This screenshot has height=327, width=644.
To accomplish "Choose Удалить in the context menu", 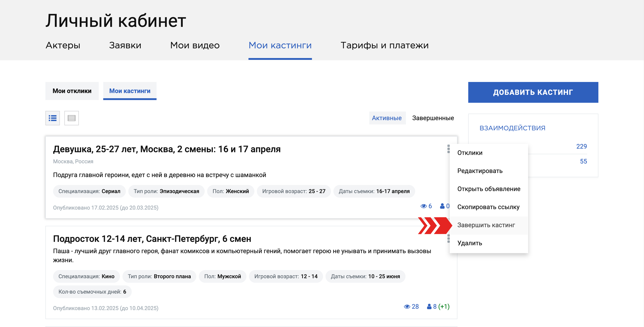I will click(x=489, y=243).
